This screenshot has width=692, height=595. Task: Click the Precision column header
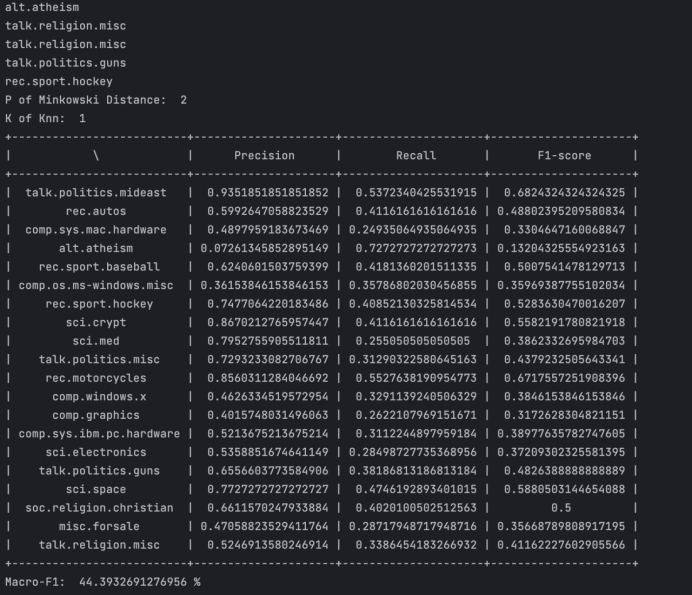[x=264, y=155]
